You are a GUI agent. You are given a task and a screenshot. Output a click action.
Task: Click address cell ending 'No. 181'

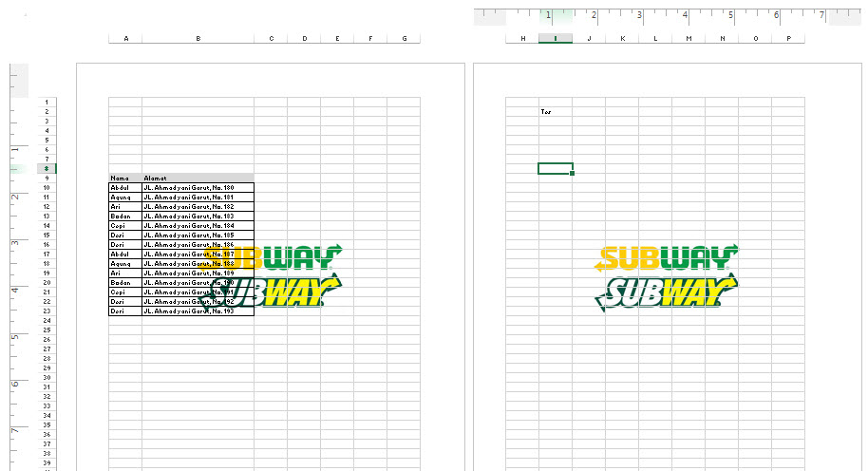coord(198,197)
